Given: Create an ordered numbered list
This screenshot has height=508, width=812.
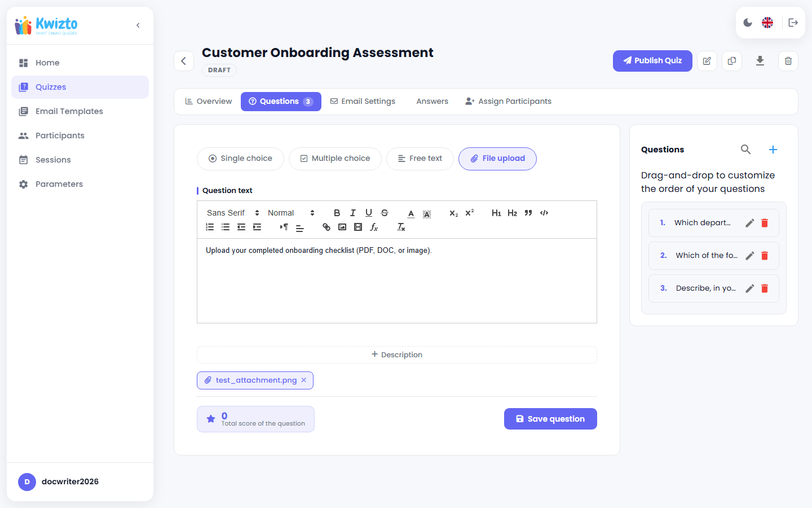Looking at the screenshot, I should click(210, 227).
